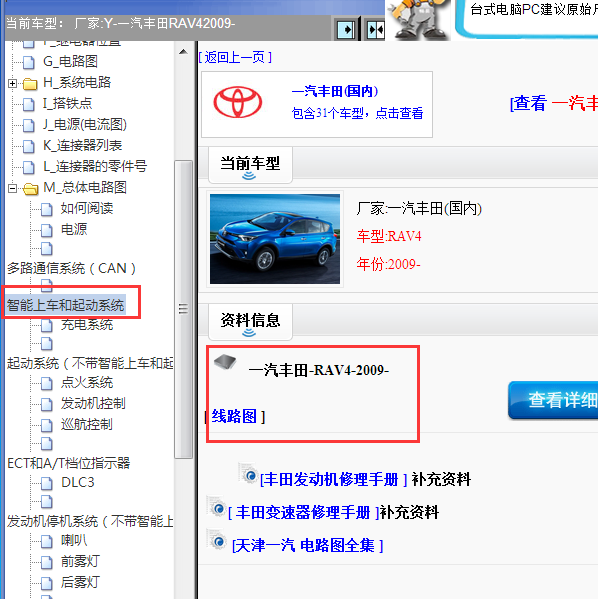Open 丰田发动机修理手册 link
The width and height of the screenshot is (598, 599).
(x=333, y=479)
